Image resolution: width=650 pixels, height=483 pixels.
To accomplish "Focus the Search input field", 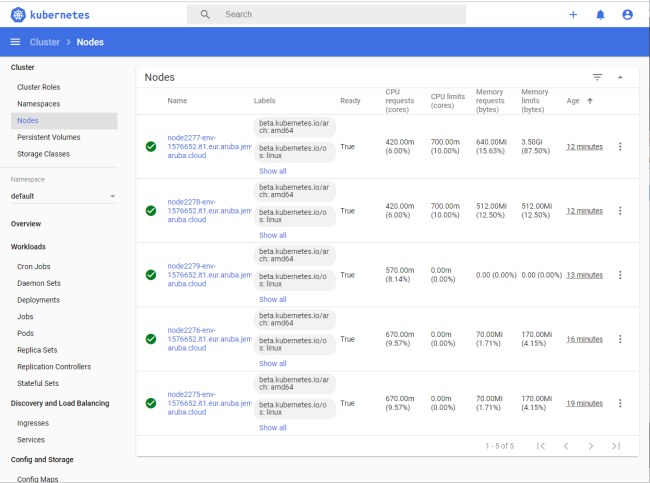I will tap(327, 15).
